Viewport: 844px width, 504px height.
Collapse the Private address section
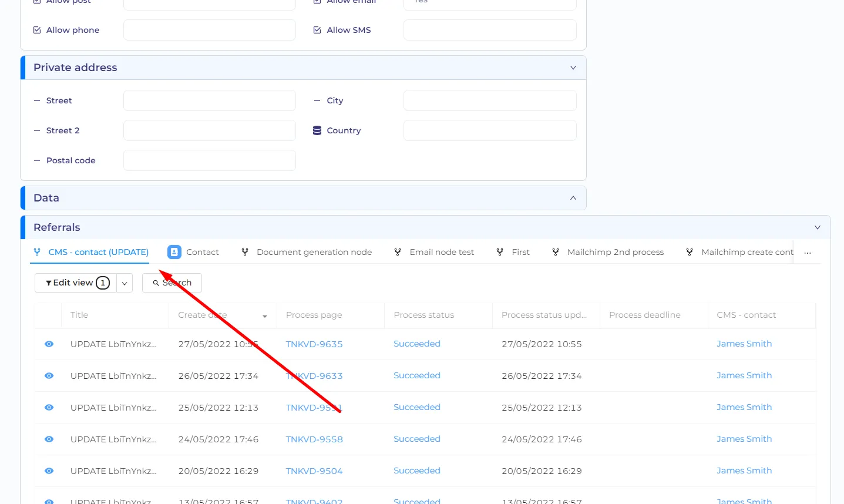coord(573,68)
